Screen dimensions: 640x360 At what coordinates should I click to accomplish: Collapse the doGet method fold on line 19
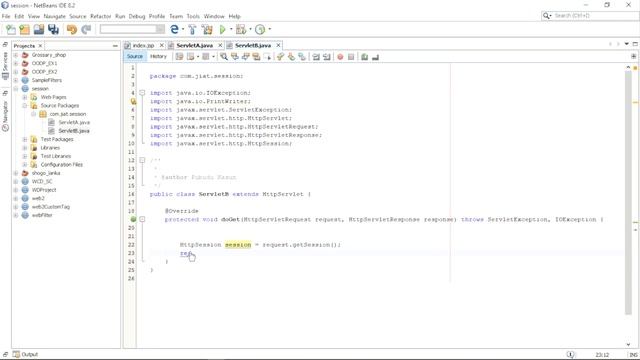[x=142, y=219]
